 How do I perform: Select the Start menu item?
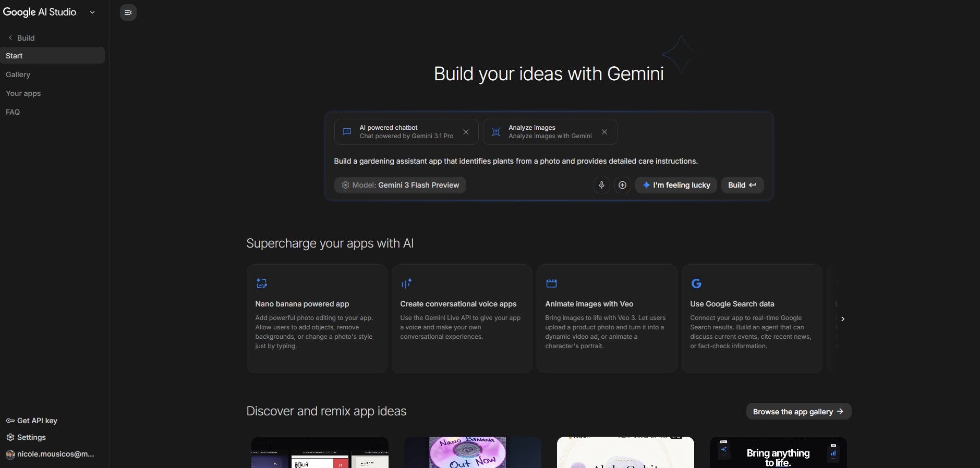(52, 56)
